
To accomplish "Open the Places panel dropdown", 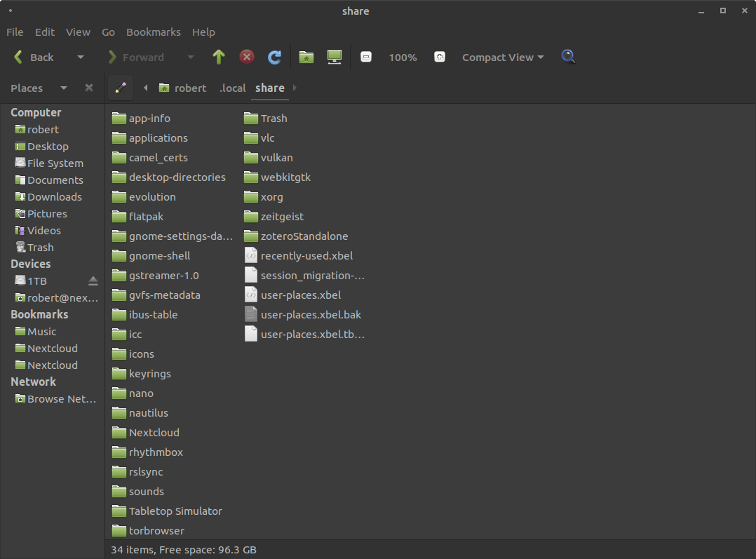I will [x=63, y=88].
